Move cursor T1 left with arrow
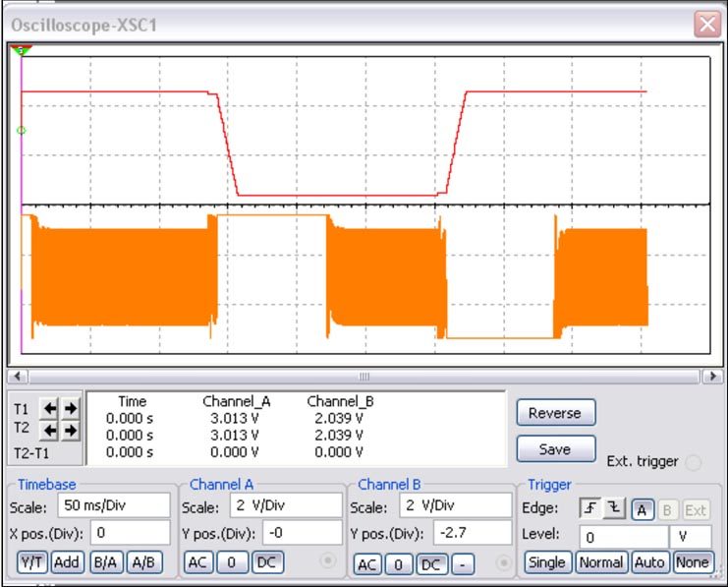 tap(48, 407)
